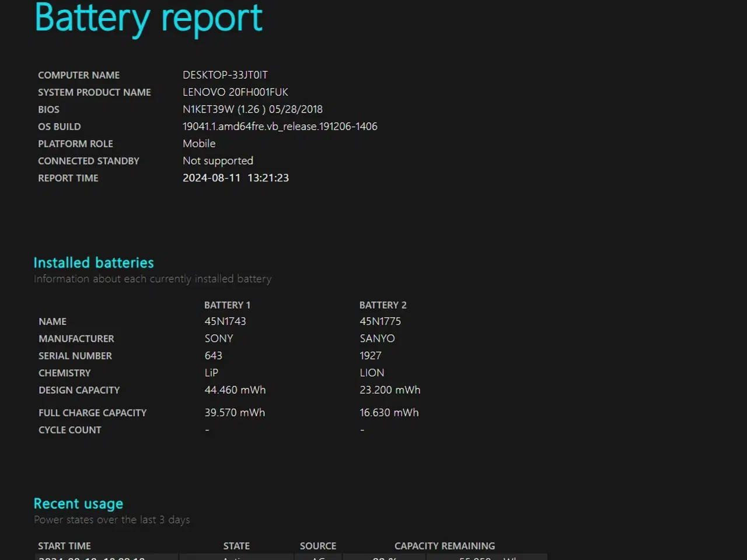Click the installed battery information subtitle

(152, 279)
